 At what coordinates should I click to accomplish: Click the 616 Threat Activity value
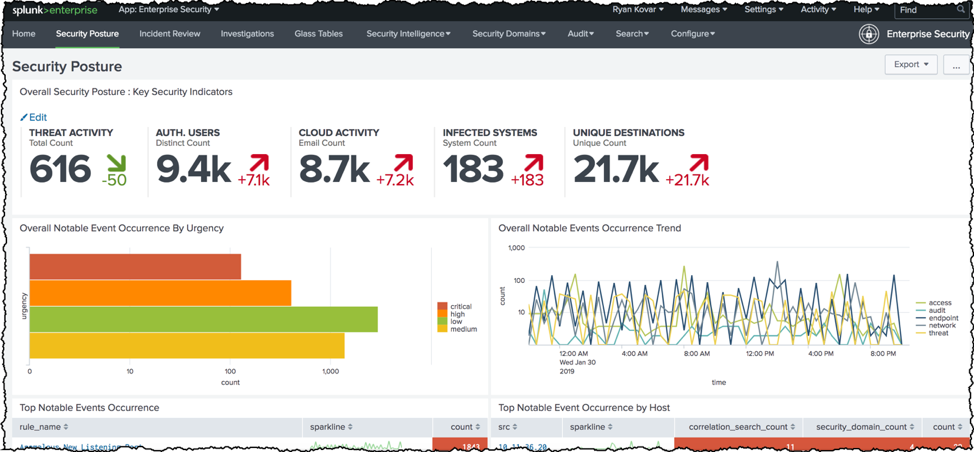pos(60,170)
